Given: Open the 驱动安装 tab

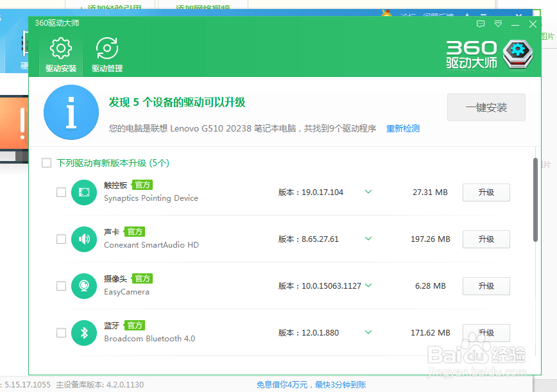Looking at the screenshot, I should coord(61,55).
